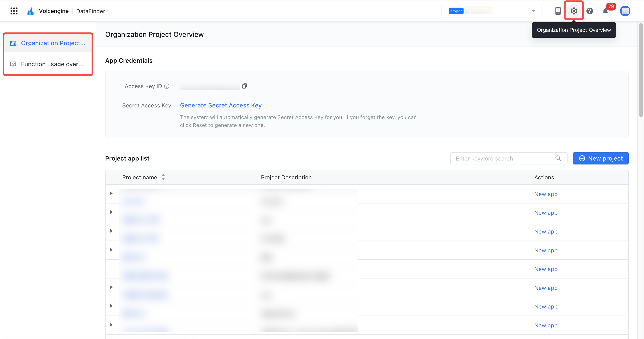This screenshot has width=644, height=339.
Task: Expand the seventh project row
Action: click(x=111, y=306)
